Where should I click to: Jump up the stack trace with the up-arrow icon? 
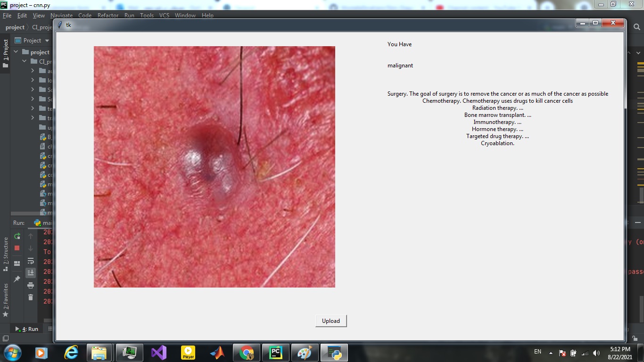point(30,235)
